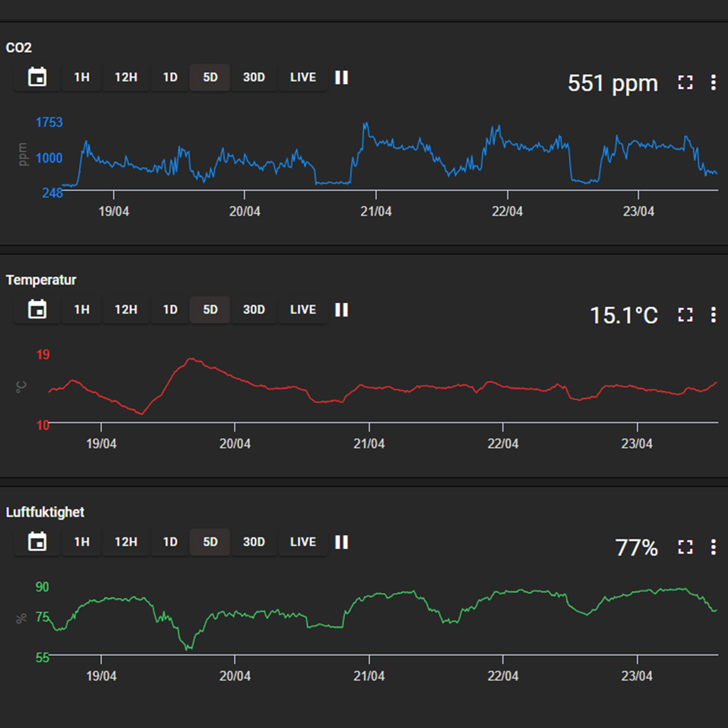Image resolution: width=728 pixels, height=728 pixels.
Task: Click the 21/04 tick on CO2 timeline
Action: 376,211
